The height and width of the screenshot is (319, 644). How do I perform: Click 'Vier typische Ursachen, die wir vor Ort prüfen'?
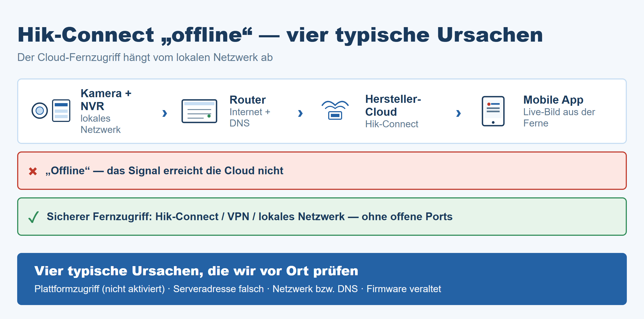pos(196,271)
